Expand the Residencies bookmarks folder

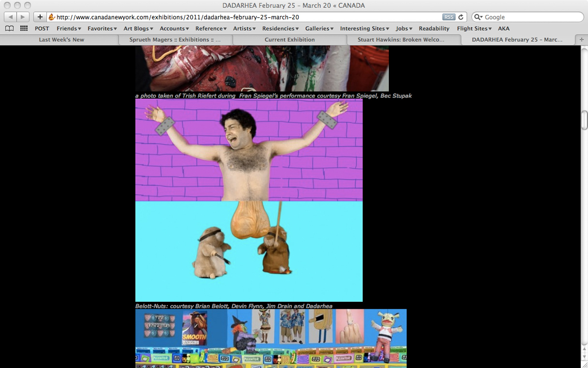click(280, 29)
